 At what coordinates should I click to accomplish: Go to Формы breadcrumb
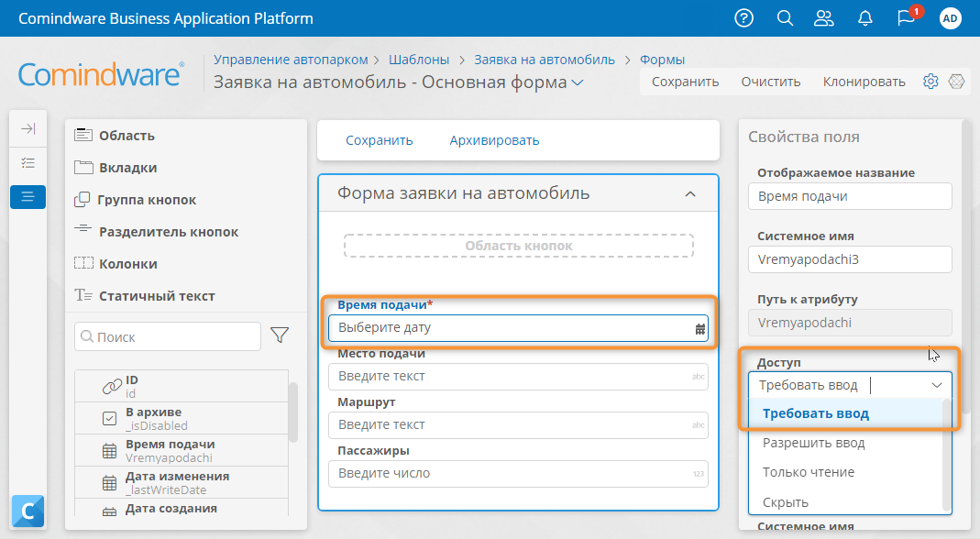point(662,60)
